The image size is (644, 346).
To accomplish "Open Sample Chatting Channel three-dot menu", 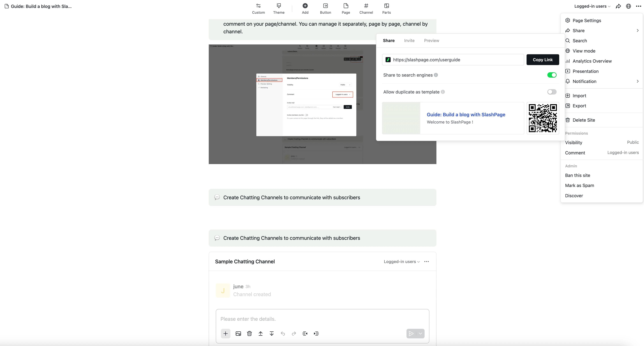I will [426, 262].
